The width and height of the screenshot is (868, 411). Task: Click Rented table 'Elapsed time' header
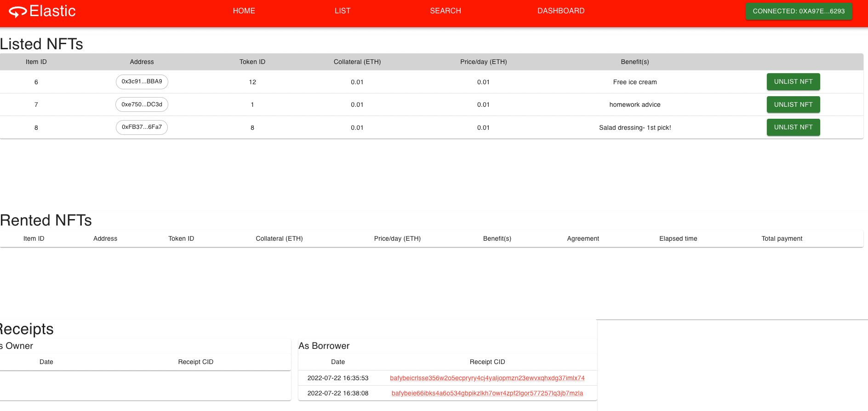pos(678,238)
